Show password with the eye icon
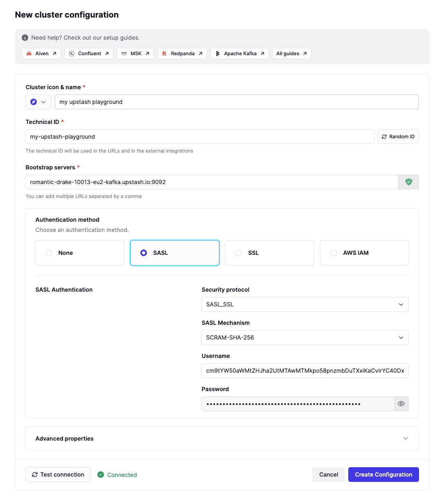This screenshot has height=504, width=444. (x=401, y=404)
